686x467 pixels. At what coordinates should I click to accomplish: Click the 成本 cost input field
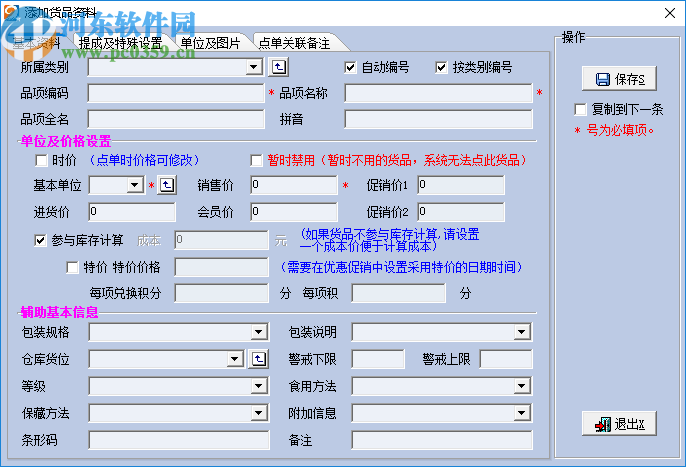coord(221,240)
